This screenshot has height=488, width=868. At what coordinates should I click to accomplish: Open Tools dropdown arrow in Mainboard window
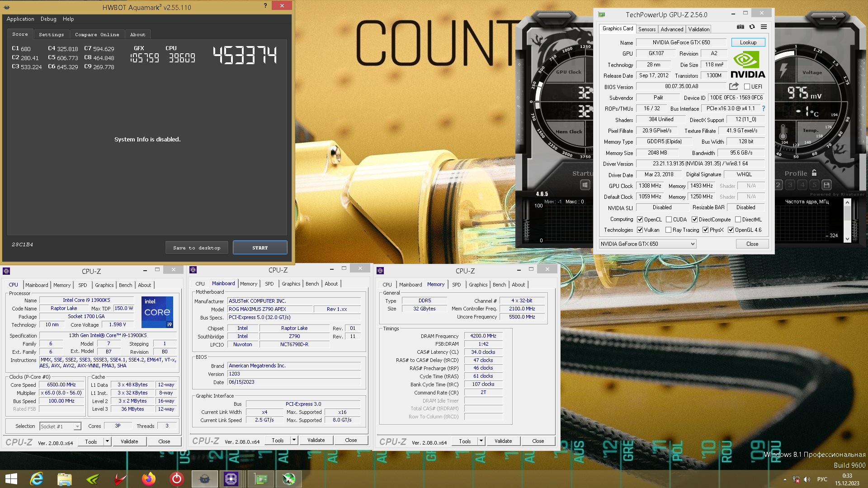[294, 440]
